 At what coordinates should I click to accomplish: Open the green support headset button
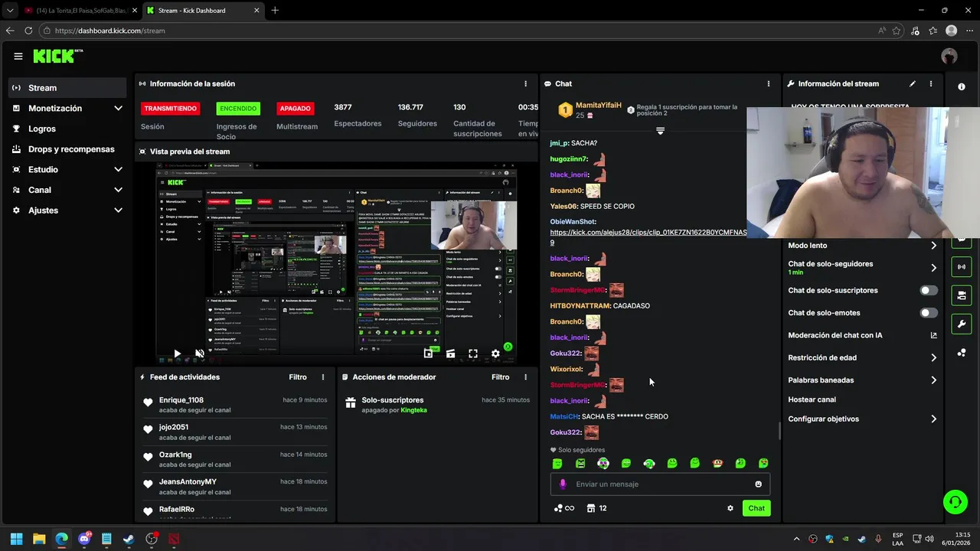pyautogui.click(x=955, y=502)
